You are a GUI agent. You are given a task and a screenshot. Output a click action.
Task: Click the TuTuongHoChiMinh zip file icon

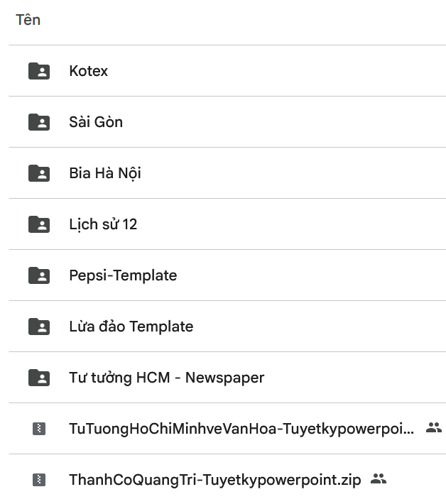[x=39, y=429]
